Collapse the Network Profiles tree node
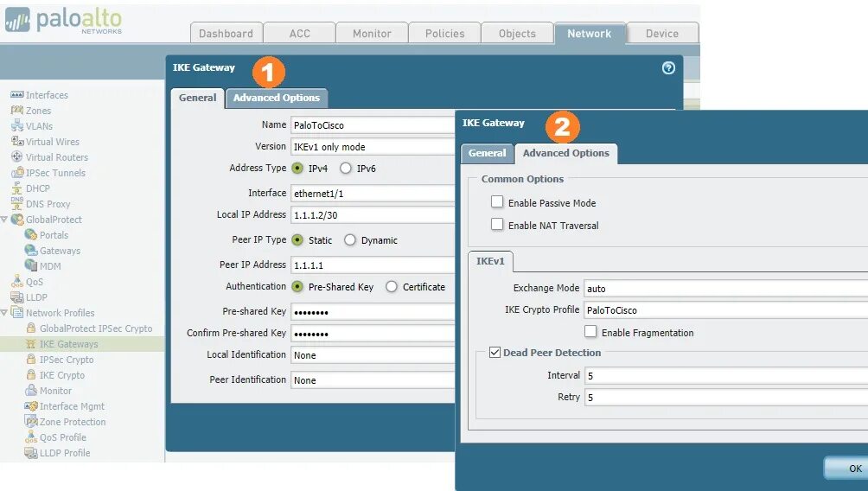 tap(4, 312)
